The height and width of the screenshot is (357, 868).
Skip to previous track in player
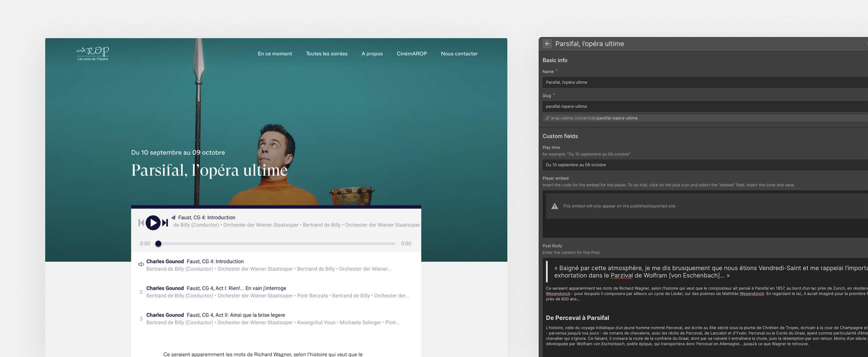point(141,223)
